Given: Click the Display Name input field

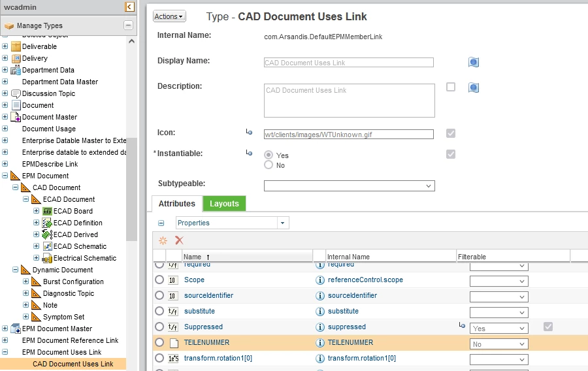Looking at the screenshot, I should [x=349, y=63].
